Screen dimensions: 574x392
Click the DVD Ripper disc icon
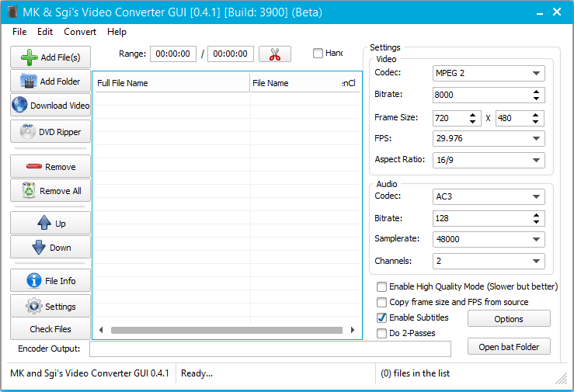click(x=27, y=132)
